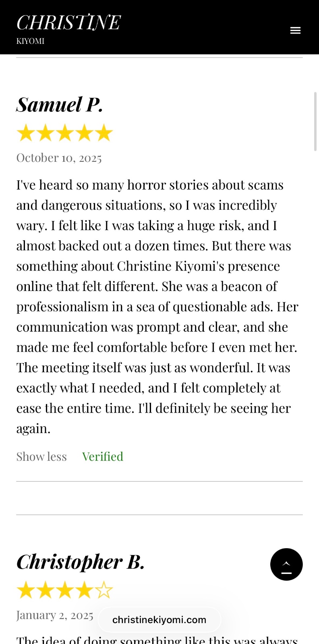
Task: Click the Christopher B. reviewer name
Action: point(81,561)
